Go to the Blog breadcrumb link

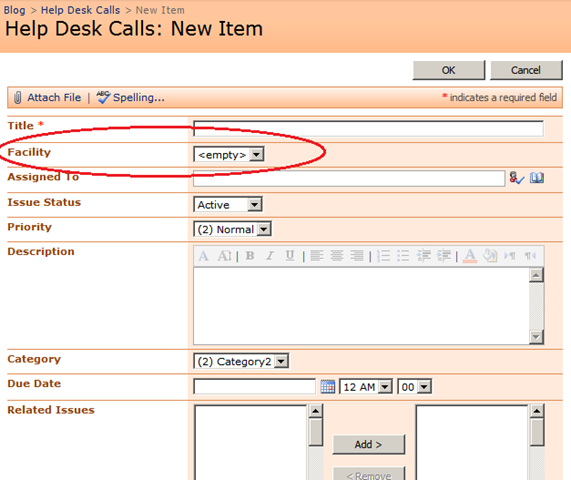(15, 10)
